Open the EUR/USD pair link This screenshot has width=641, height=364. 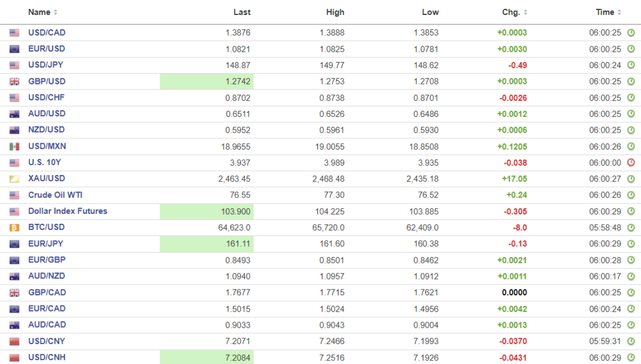pyautogui.click(x=46, y=49)
